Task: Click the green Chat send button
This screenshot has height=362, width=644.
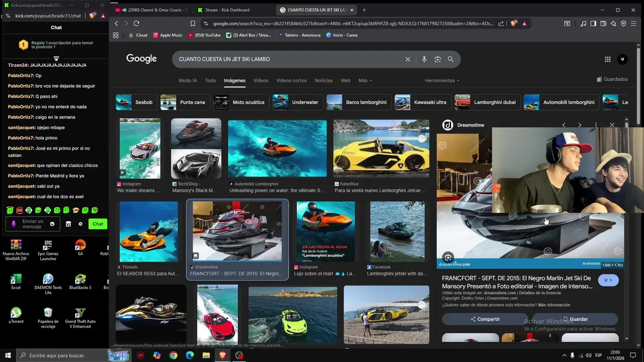Action: coord(98,224)
